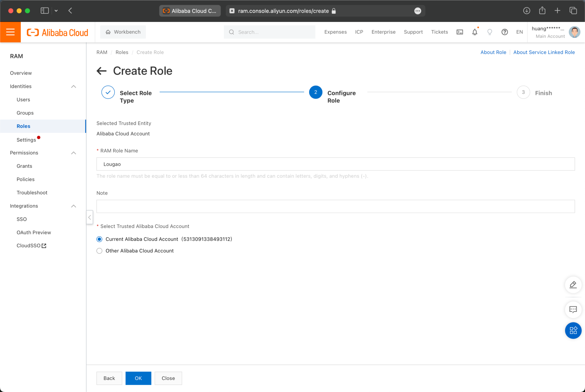This screenshot has width=585, height=392.
Task: Click the RAM breadcrumb link
Action: [x=102, y=52]
